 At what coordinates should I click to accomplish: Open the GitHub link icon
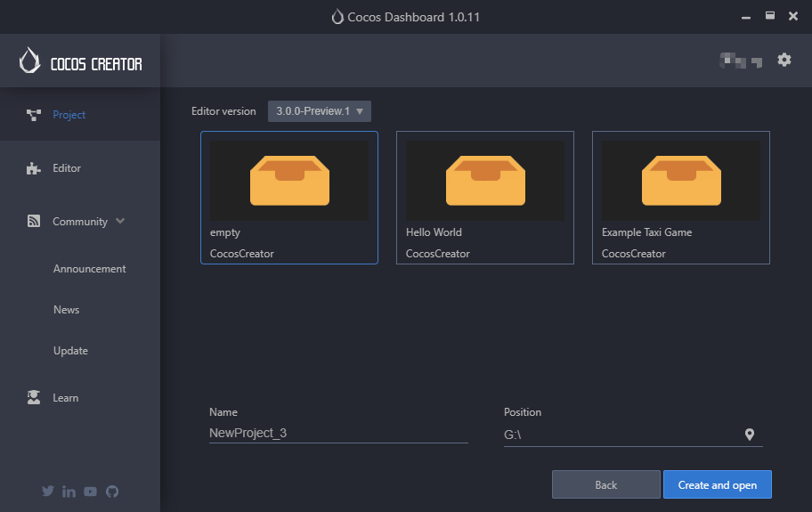(112, 492)
